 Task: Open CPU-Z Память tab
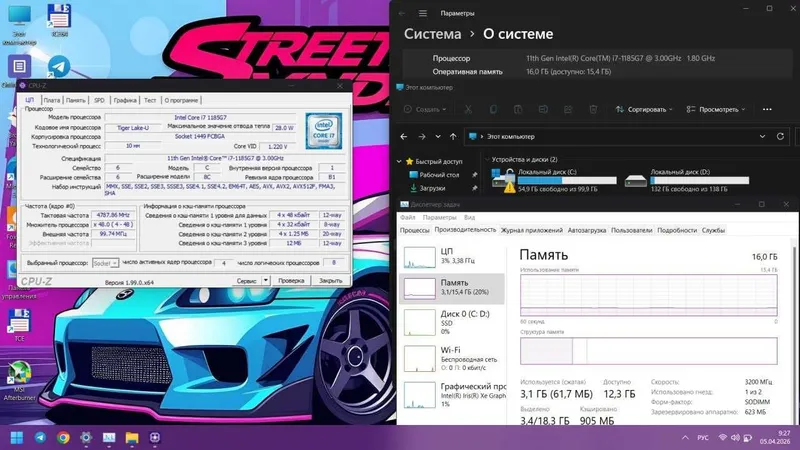pos(76,100)
